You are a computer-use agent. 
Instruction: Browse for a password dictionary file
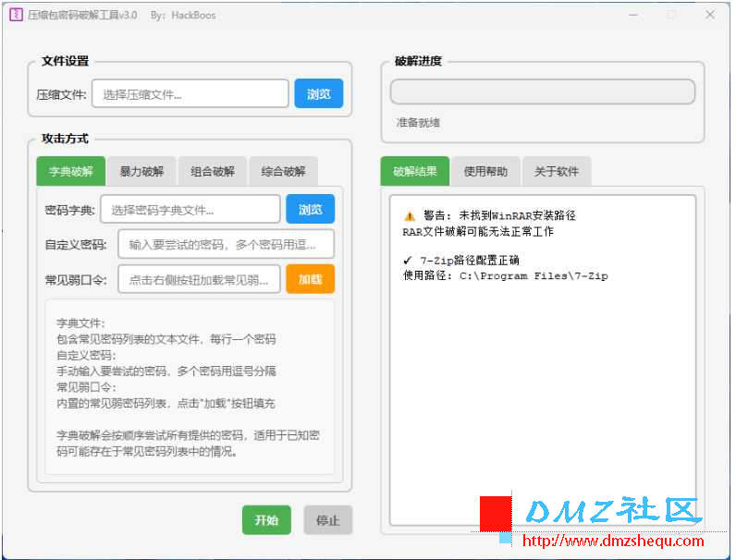pos(310,210)
